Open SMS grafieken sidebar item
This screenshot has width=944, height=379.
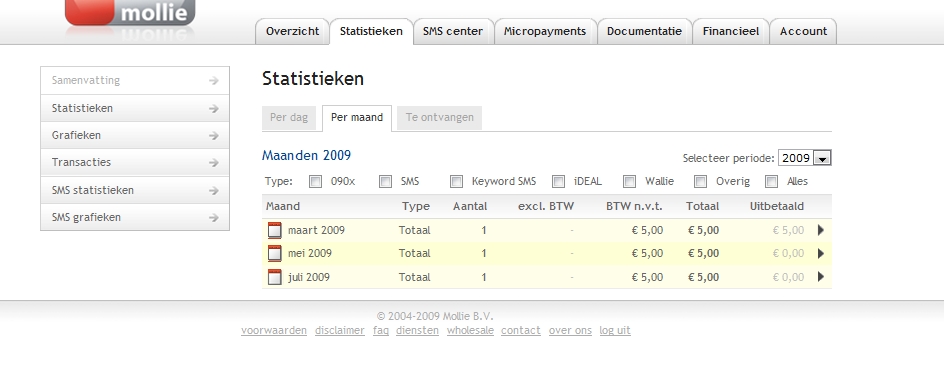(135, 217)
